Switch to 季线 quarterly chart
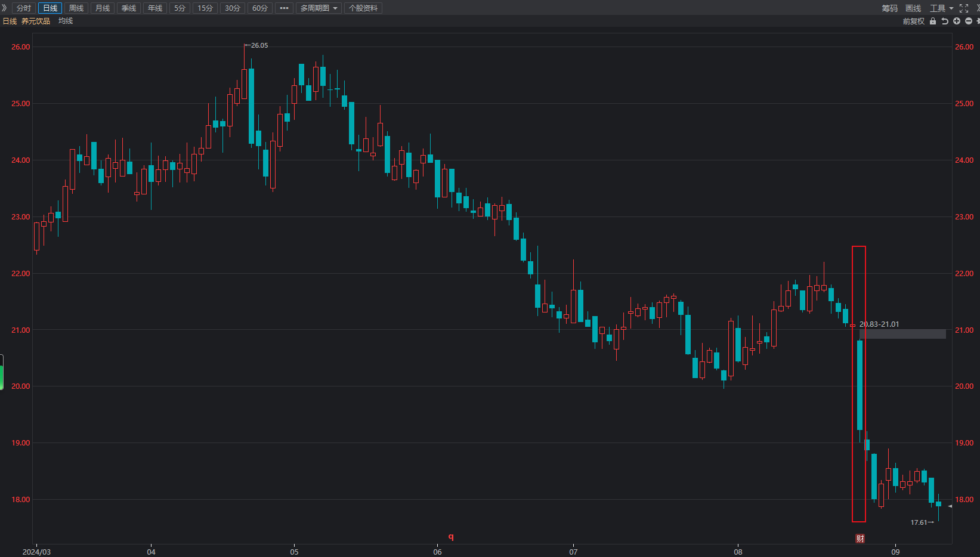The width and height of the screenshot is (980, 557). 129,8
